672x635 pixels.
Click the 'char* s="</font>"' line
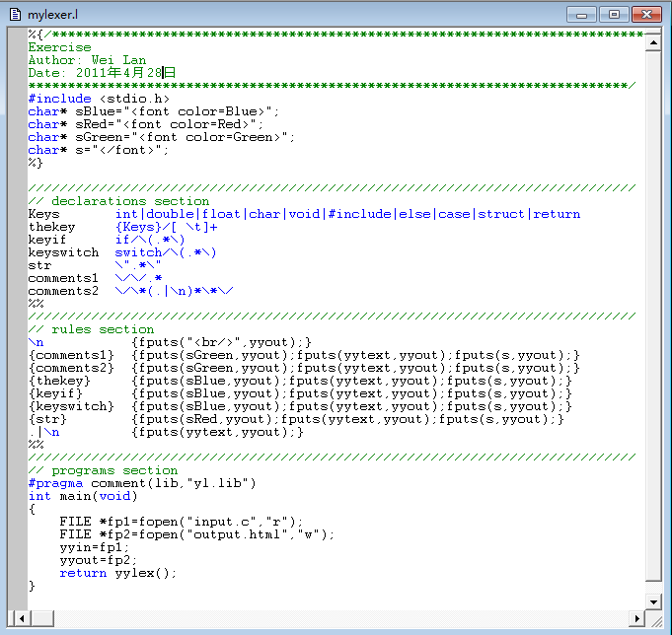coord(99,150)
